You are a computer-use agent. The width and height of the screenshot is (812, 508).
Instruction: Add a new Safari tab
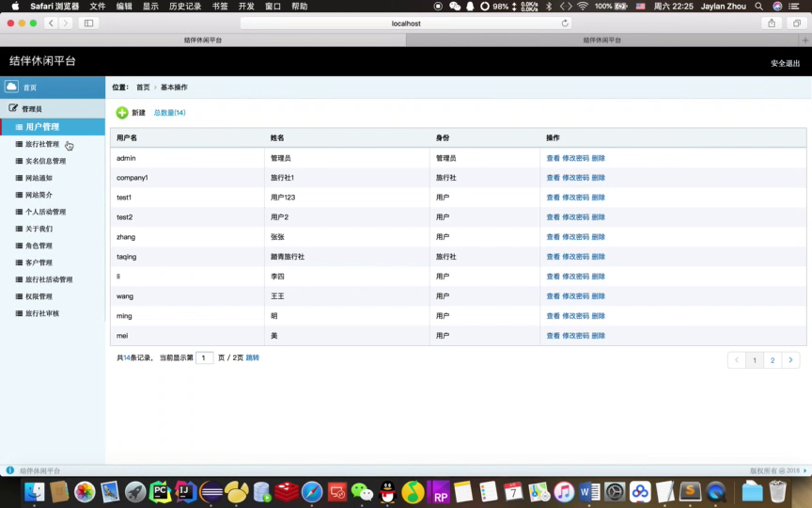805,40
